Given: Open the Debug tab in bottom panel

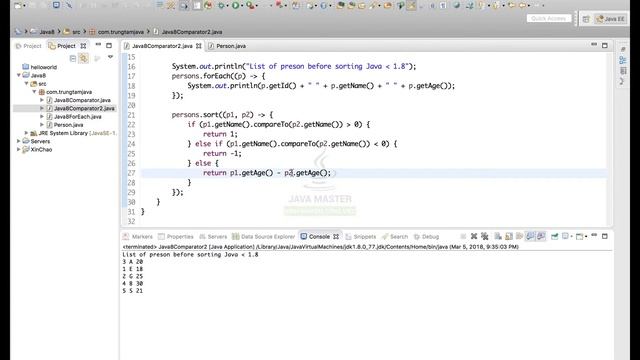Looking at the screenshot, I should (x=427, y=236).
